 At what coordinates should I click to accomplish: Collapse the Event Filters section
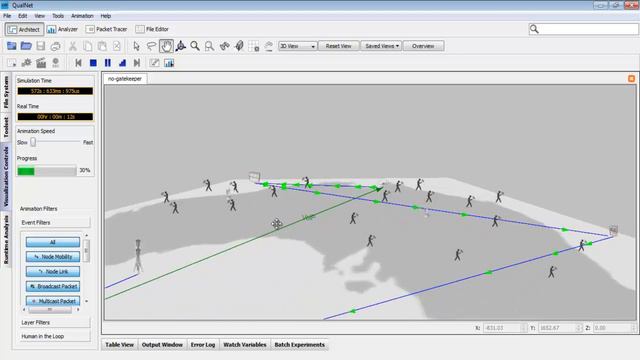pos(55,222)
